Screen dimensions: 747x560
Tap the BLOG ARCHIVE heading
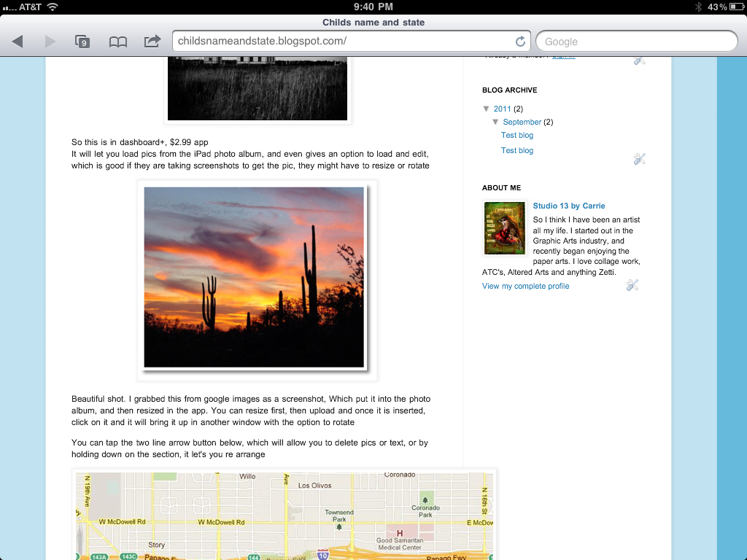[510, 90]
